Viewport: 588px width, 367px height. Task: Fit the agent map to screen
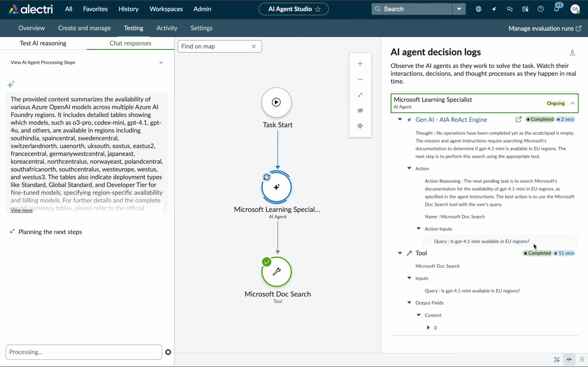coord(360,95)
